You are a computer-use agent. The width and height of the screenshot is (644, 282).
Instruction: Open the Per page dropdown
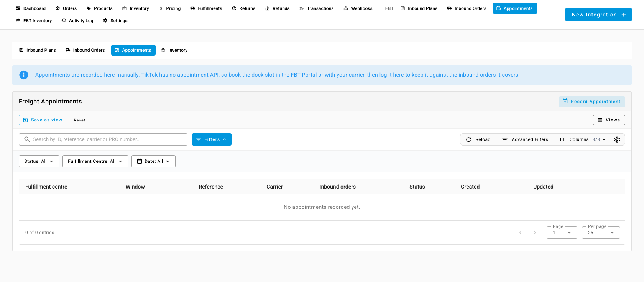pyautogui.click(x=601, y=233)
